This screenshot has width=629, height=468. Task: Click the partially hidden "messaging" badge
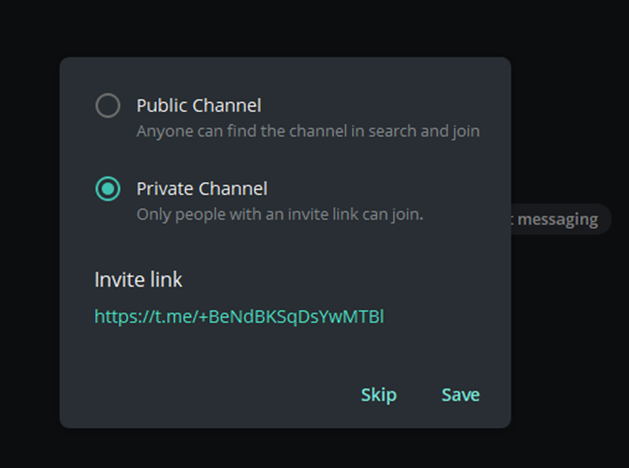(558, 219)
